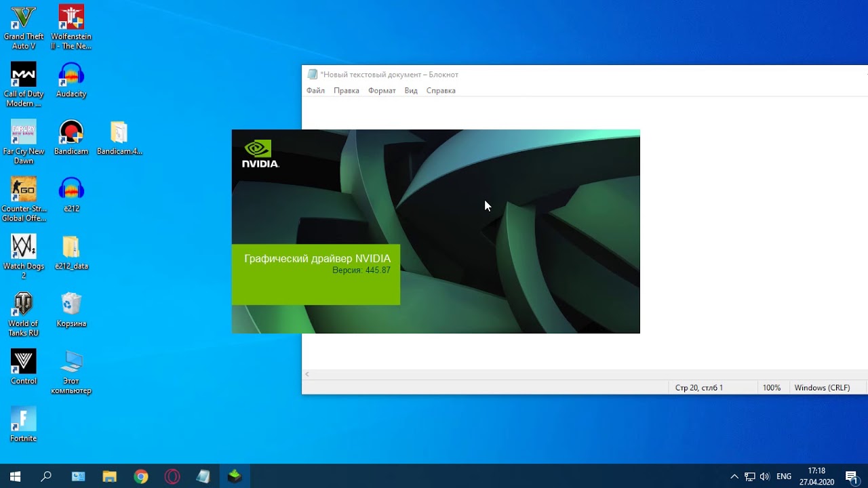
Task: Open the Правка menu in Notepad
Action: (347, 91)
